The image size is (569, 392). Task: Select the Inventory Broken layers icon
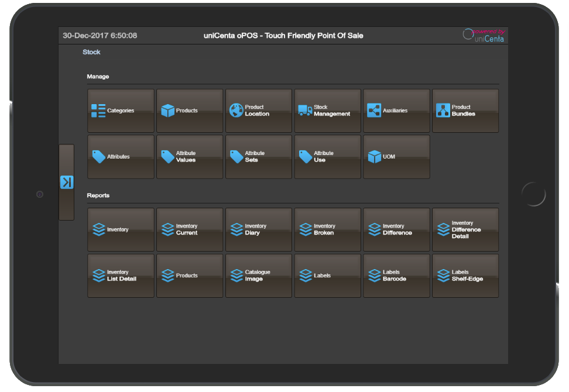tap(306, 229)
